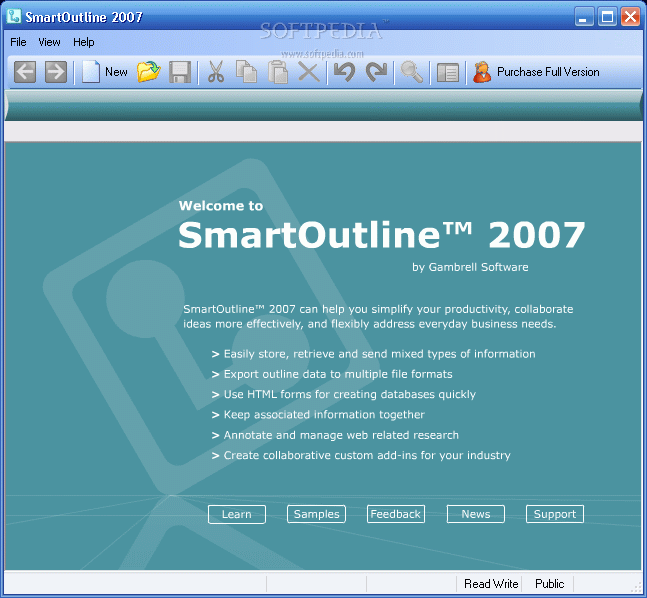
Task: Click 'Use HTML forms for creating databases quickly'
Action: click(x=349, y=394)
